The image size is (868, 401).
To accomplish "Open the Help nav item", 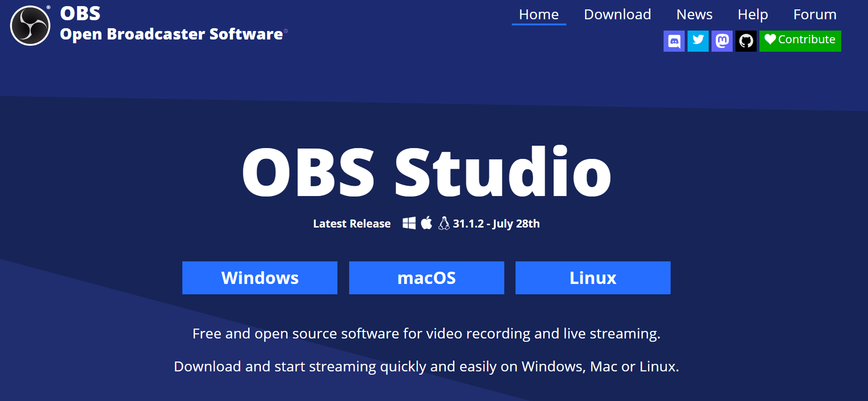I will pos(752,15).
